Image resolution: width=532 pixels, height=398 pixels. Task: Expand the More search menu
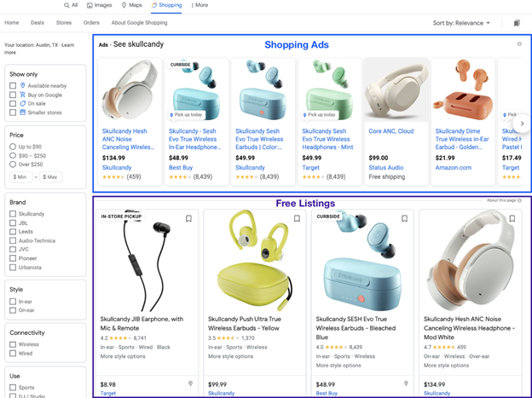tap(199, 5)
